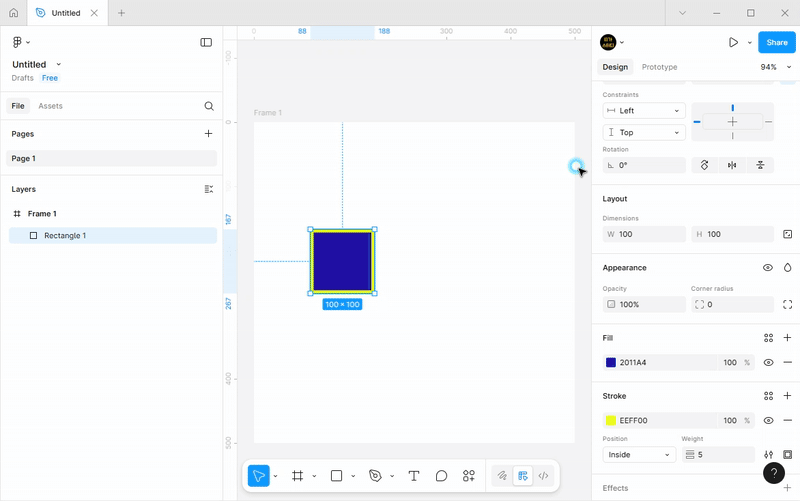Select the Rectangle shape tool

336,476
